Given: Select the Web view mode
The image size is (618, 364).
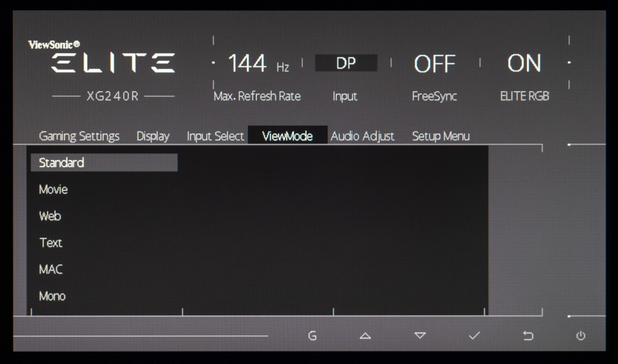Looking at the screenshot, I should 50,216.
